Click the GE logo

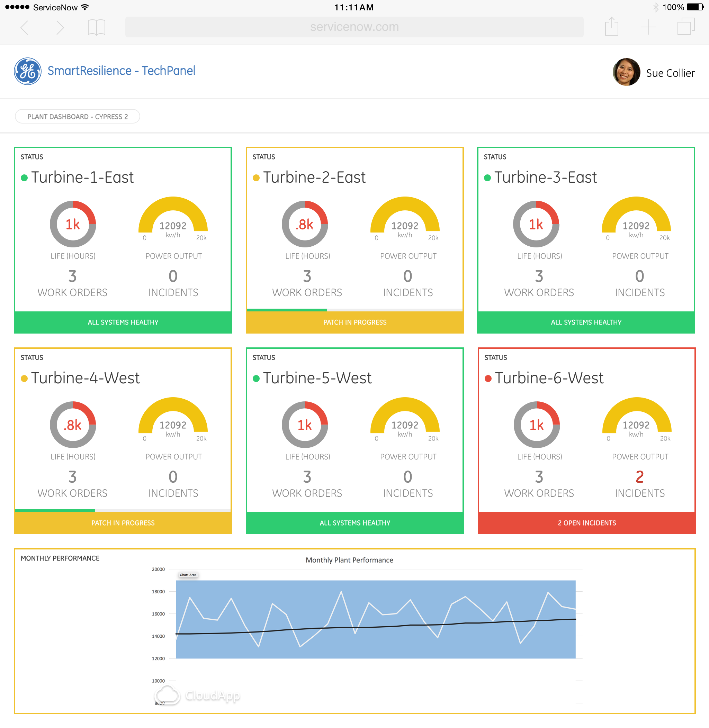pos(28,71)
